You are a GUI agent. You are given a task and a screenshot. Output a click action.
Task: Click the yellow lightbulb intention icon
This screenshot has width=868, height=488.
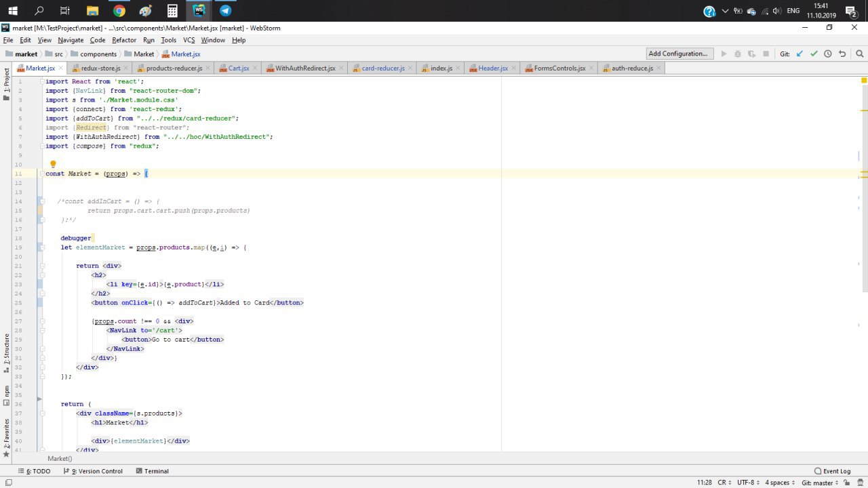point(53,164)
